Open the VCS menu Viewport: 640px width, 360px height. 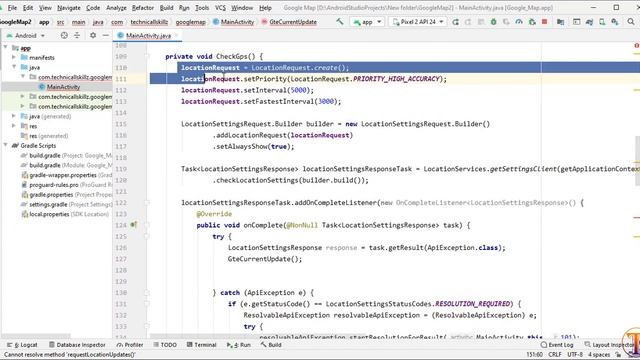[x=220, y=8]
